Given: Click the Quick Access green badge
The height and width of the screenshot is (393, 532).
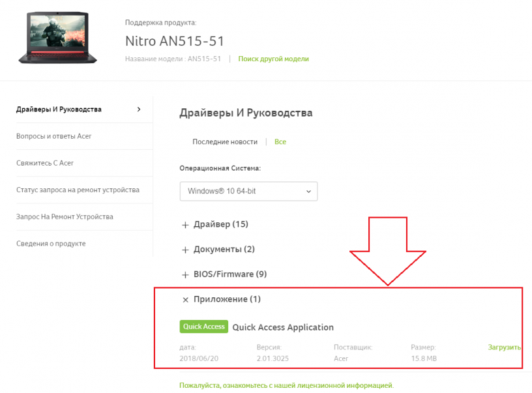Looking at the screenshot, I should (x=203, y=327).
